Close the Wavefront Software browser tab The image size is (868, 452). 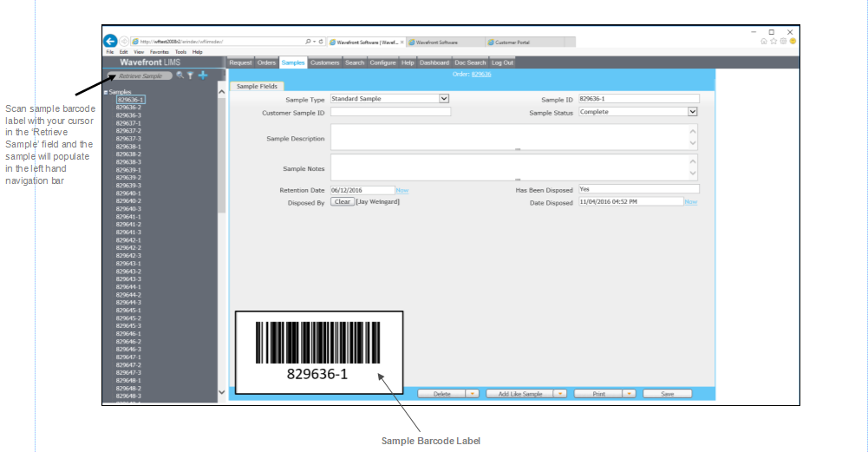pyautogui.click(x=401, y=43)
